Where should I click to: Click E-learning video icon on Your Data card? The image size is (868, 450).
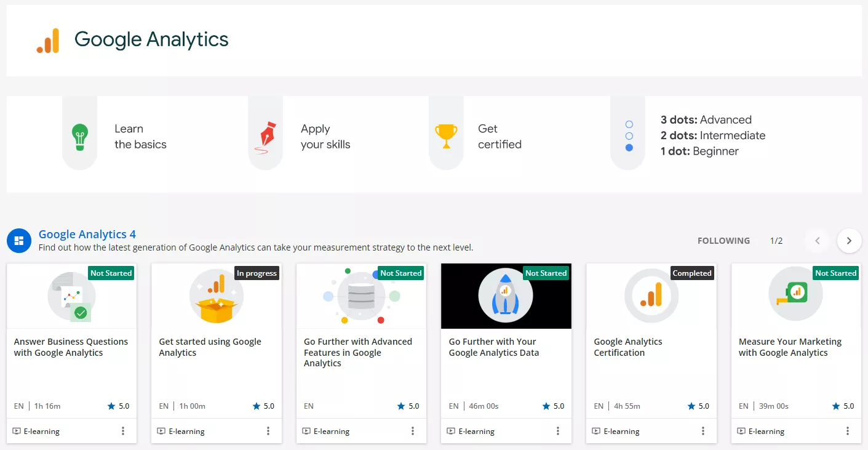point(451,431)
